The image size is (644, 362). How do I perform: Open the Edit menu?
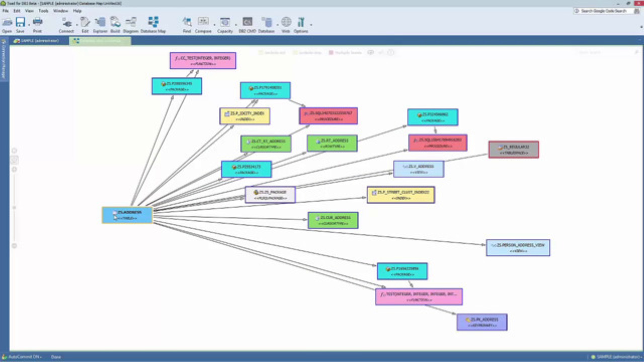click(x=17, y=11)
